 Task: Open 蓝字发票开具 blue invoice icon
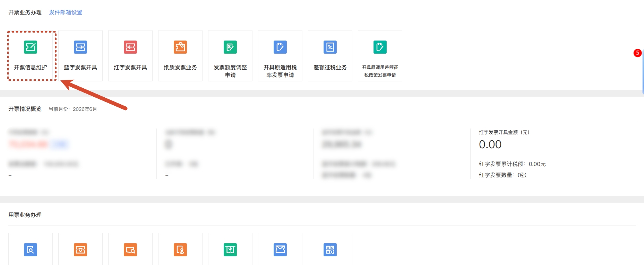tap(80, 47)
